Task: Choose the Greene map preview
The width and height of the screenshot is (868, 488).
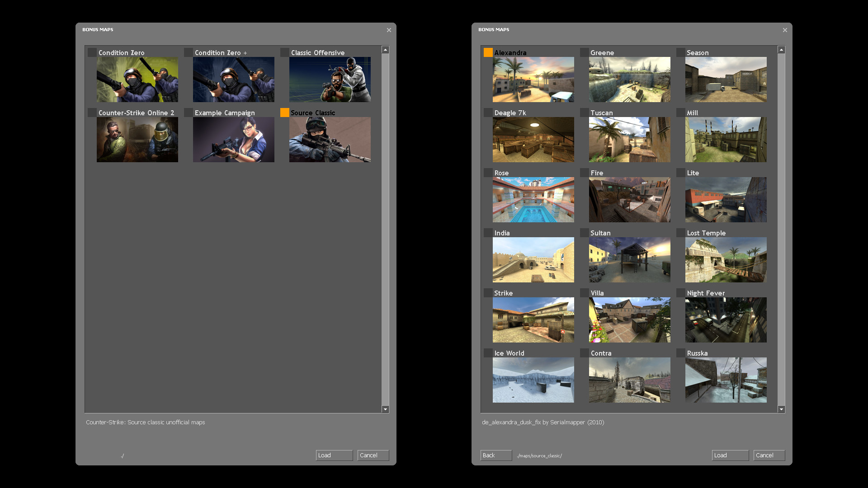Action: point(630,80)
